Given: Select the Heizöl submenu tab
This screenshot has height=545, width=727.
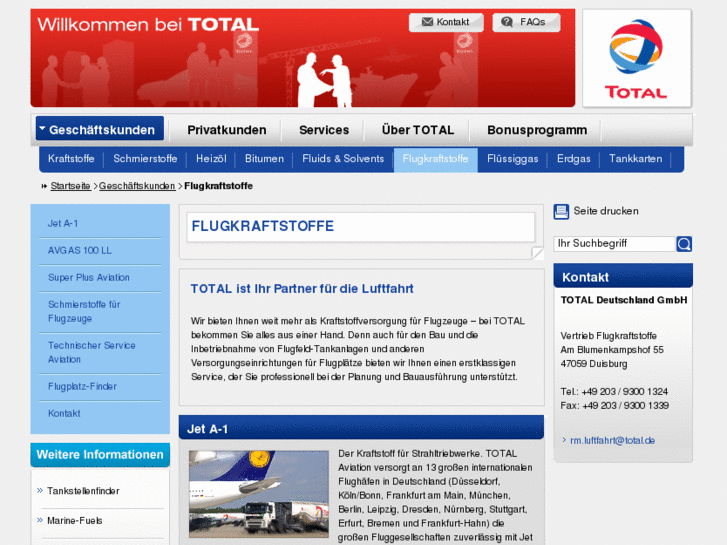Looking at the screenshot, I should click(x=211, y=159).
